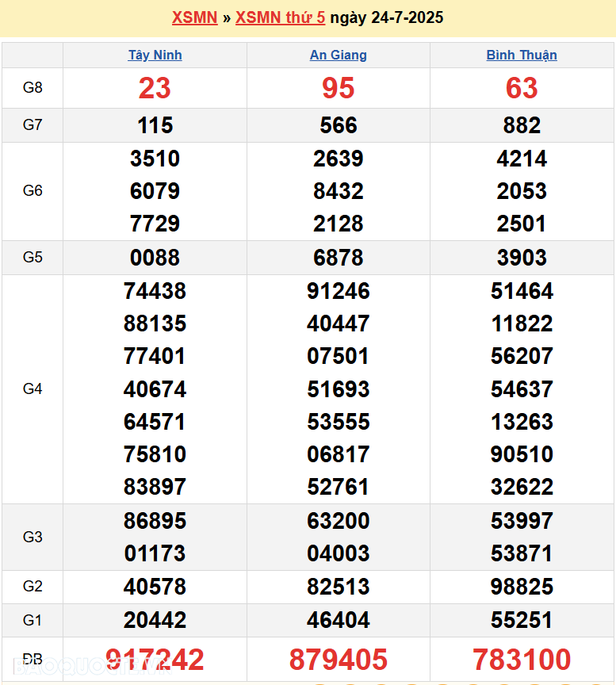The height and width of the screenshot is (685, 616).
Task: Select Tây Ninh G1 number 20442
Action: coord(155,620)
